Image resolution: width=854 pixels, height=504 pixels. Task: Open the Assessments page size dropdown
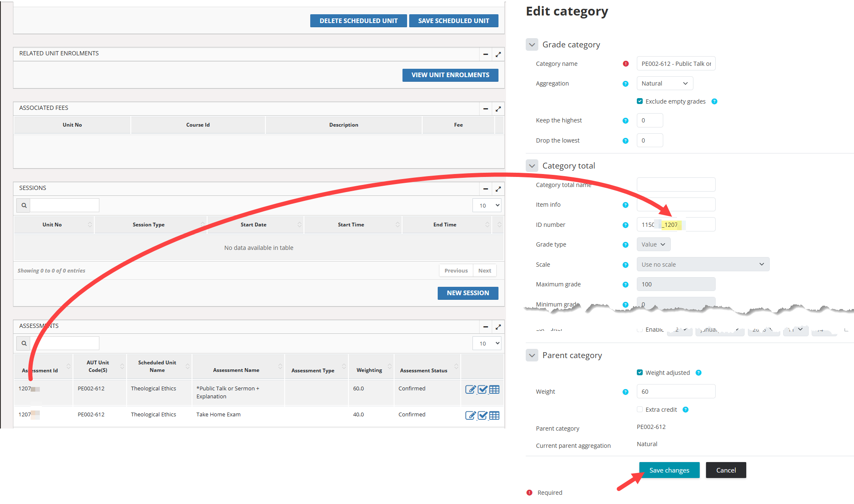(487, 343)
